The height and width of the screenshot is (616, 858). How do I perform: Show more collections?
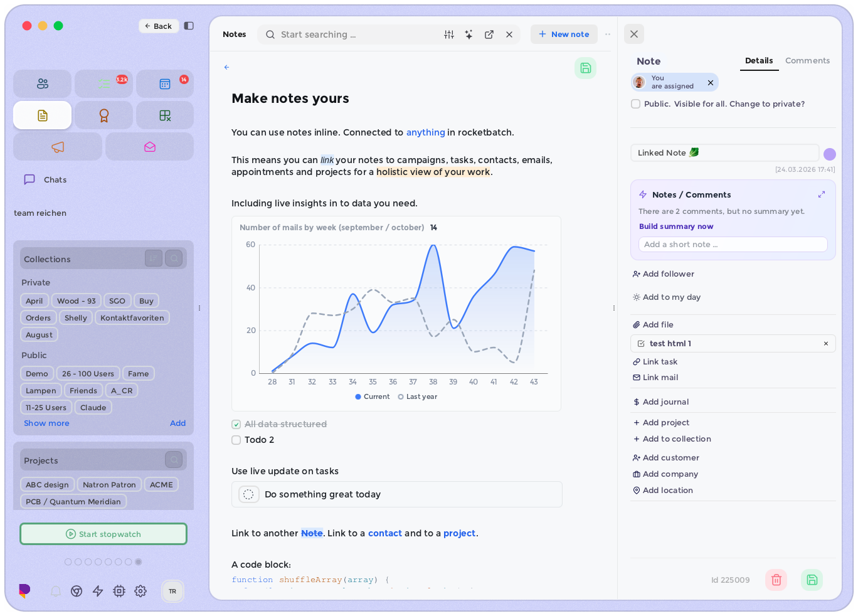coord(46,423)
